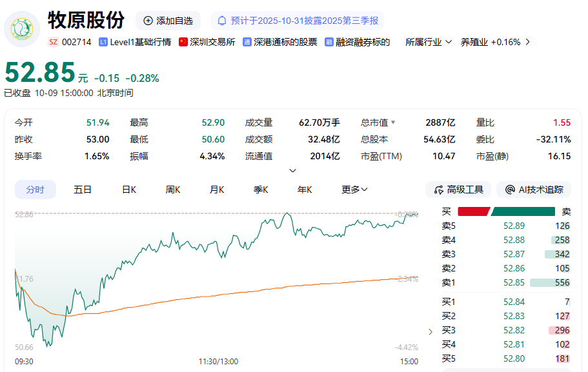Viewport: 588px width, 372px height.
Task: Click the 最高 value 52.90
Action: pyautogui.click(x=213, y=122)
